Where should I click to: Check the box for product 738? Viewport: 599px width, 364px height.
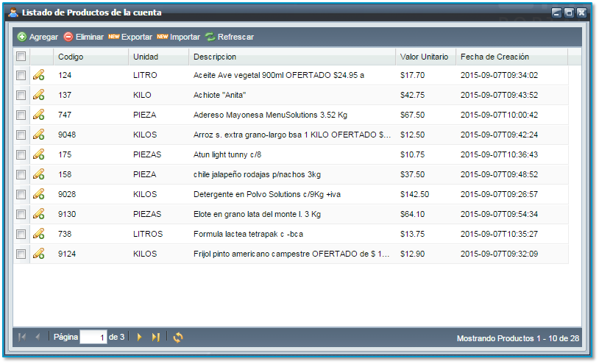(x=21, y=234)
